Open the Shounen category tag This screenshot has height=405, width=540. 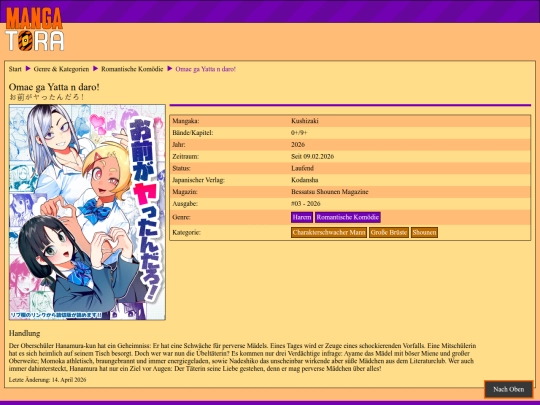(x=424, y=232)
